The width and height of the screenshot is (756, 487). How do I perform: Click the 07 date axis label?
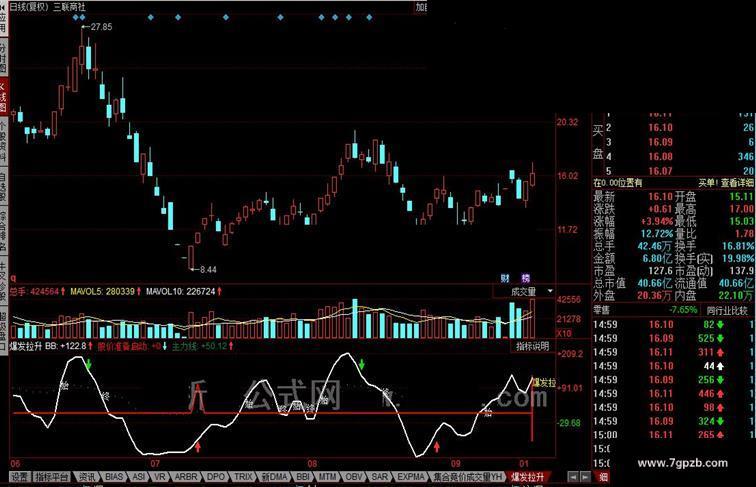[x=155, y=464]
